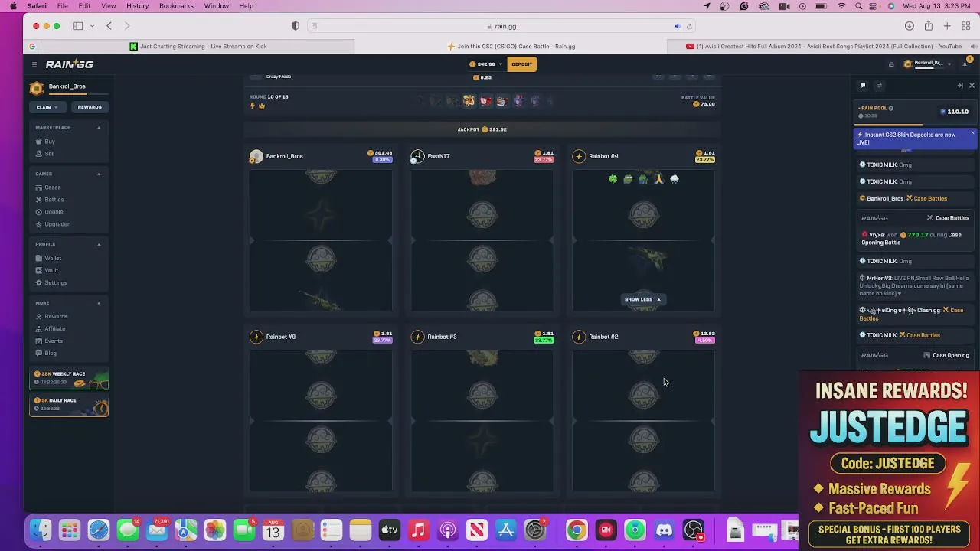980x551 pixels.
Task: Open the Double game
Action: (x=54, y=212)
